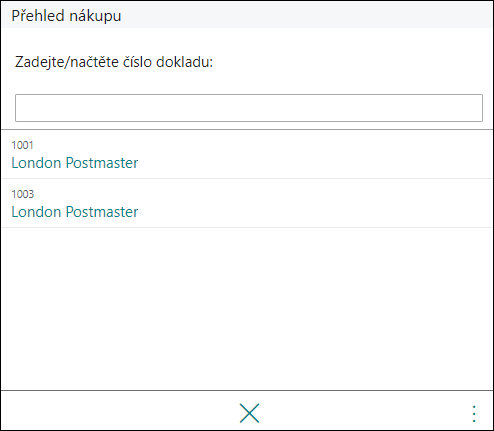This screenshot has width=494, height=431.
Task: Choose the second purchase row 1003
Action: click(x=247, y=203)
